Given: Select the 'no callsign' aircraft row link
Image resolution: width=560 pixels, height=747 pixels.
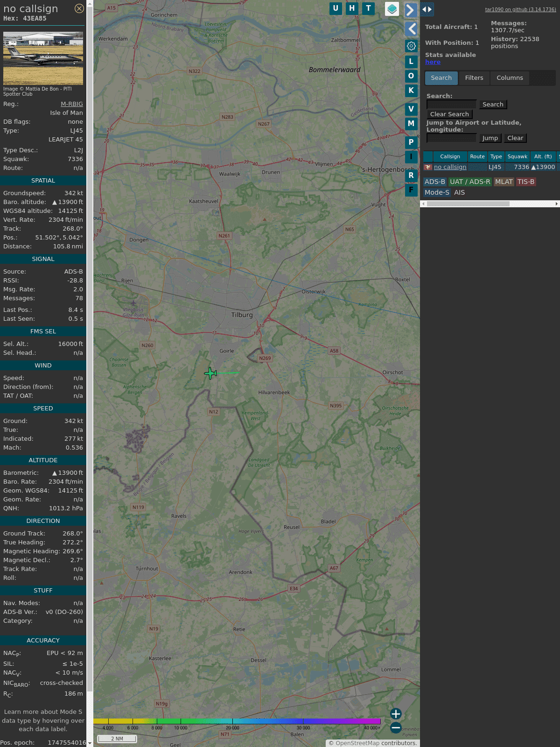Looking at the screenshot, I should pos(450,167).
